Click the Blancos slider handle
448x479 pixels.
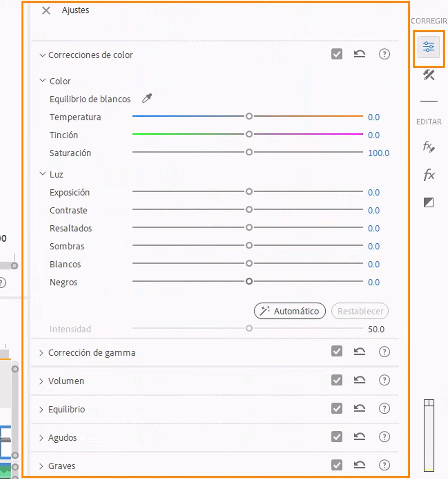coord(249,264)
